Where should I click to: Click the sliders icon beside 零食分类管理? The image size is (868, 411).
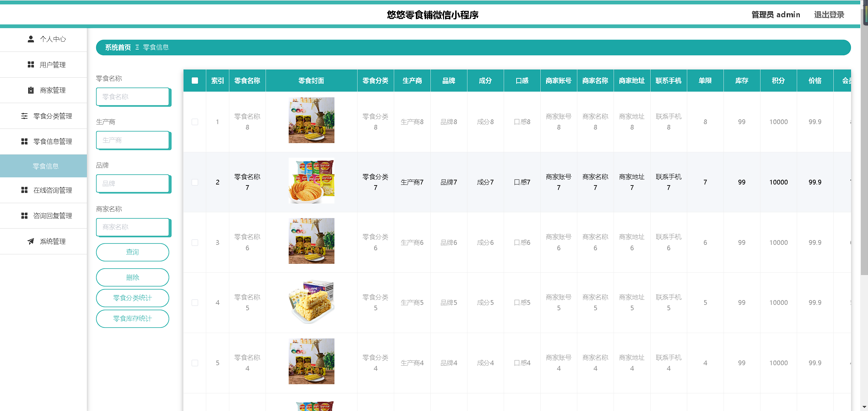tap(24, 116)
